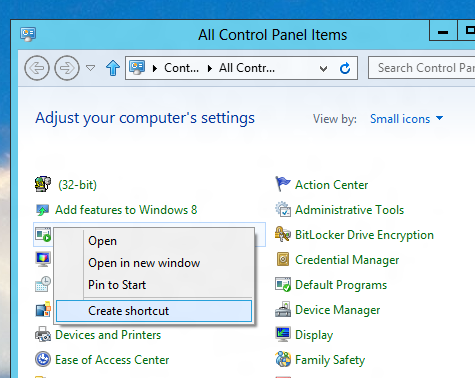Expand the chevron before All Contr... breadcrumb
The width and height of the screenshot is (475, 378).
(210, 68)
